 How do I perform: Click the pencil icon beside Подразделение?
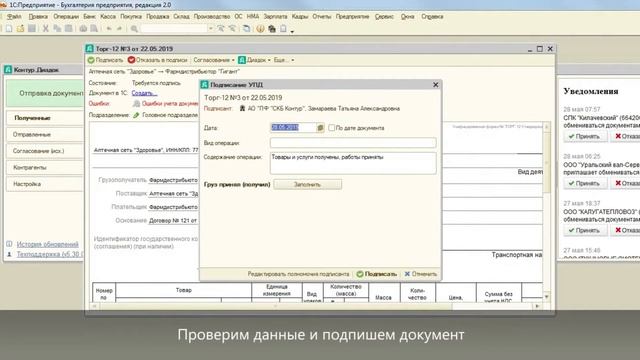click(x=136, y=115)
